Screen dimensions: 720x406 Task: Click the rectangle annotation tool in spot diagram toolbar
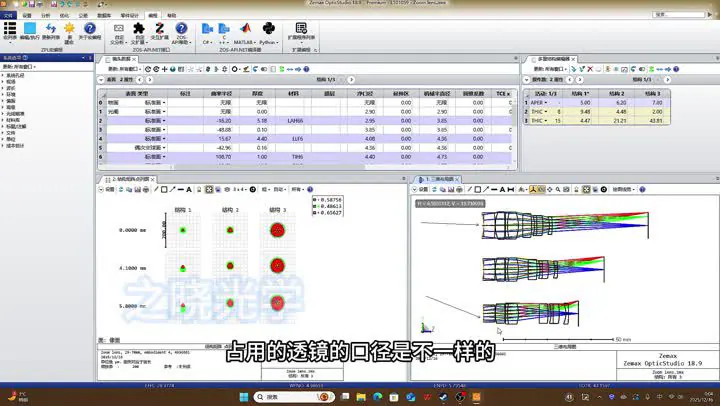coord(164,189)
